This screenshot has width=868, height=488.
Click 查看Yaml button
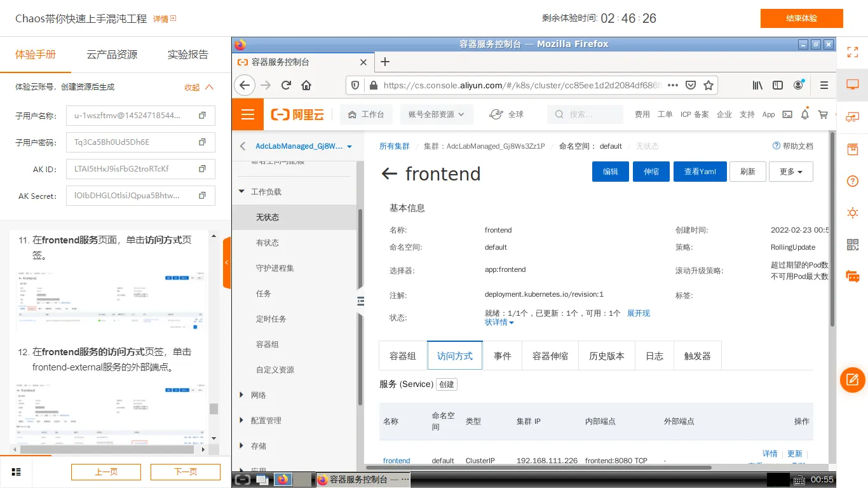(700, 172)
